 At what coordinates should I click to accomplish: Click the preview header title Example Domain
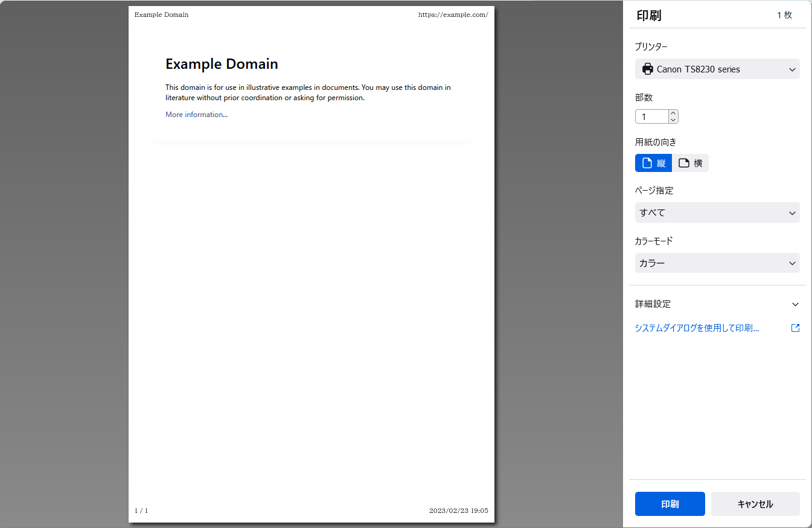161,14
